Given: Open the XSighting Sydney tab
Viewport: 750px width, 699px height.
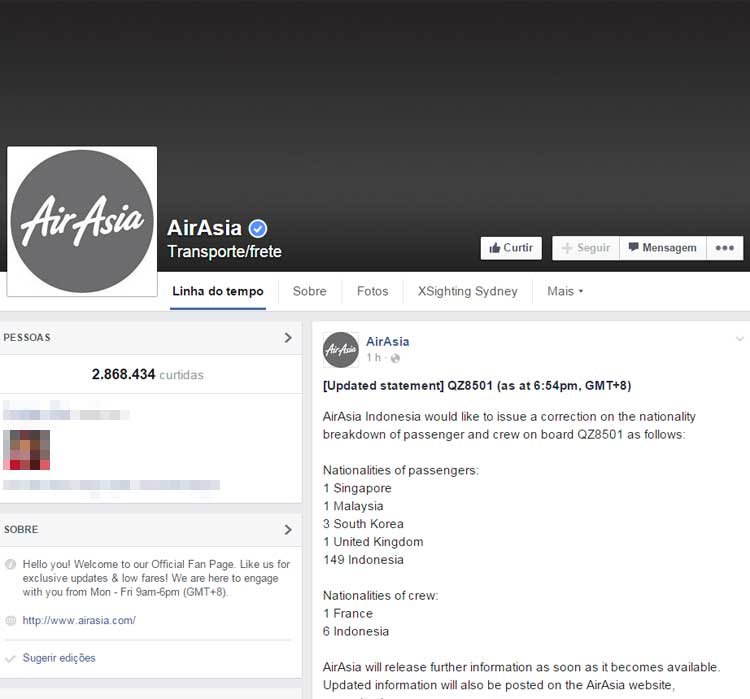Looking at the screenshot, I should (467, 291).
